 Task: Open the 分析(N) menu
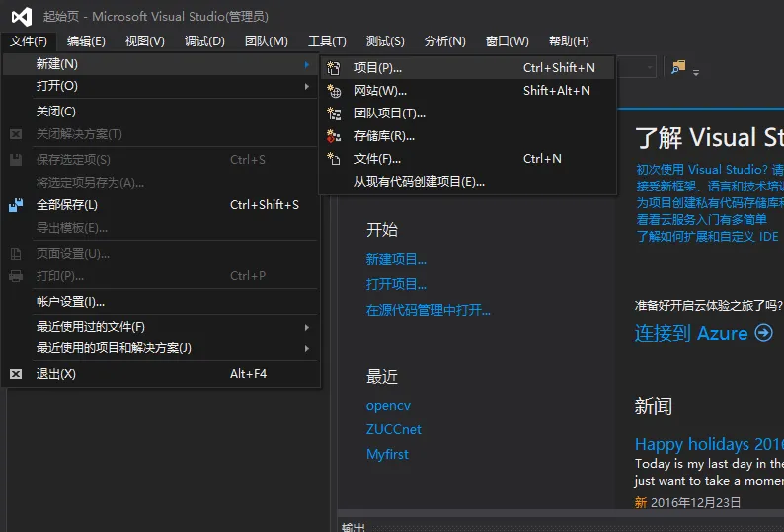(445, 41)
